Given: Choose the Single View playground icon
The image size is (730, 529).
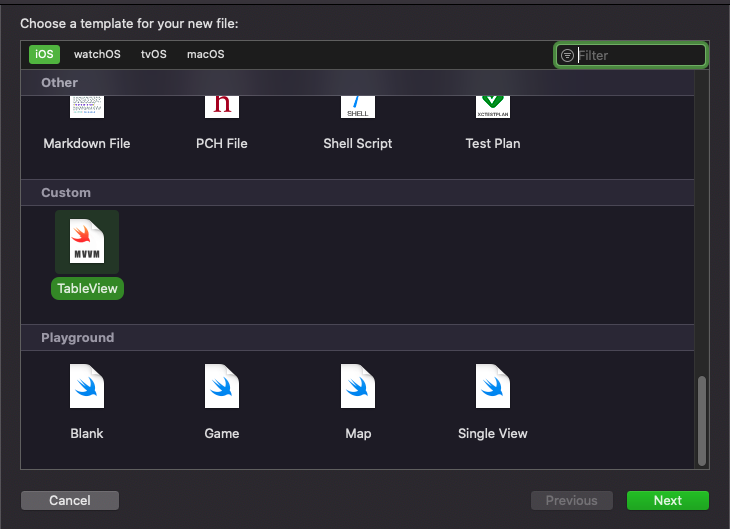Looking at the screenshot, I should tap(493, 386).
